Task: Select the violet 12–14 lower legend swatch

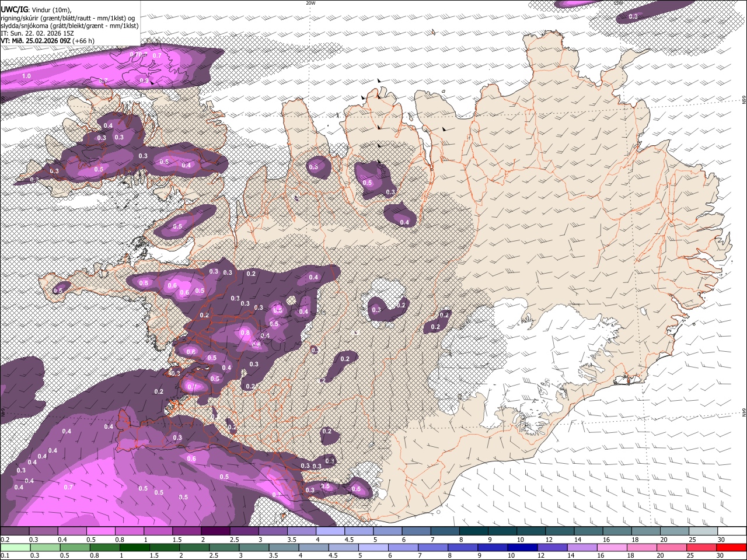Action: (553, 547)
